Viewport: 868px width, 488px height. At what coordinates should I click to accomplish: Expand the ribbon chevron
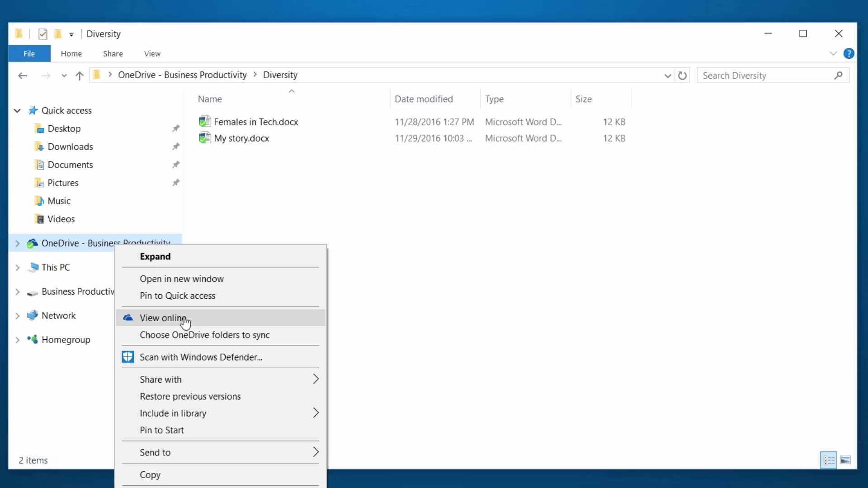[833, 53]
